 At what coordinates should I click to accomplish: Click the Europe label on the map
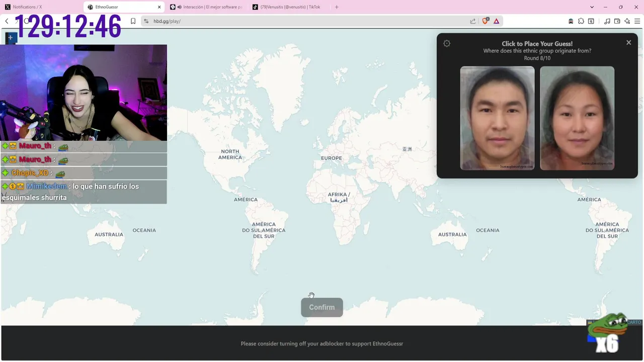[332, 158]
